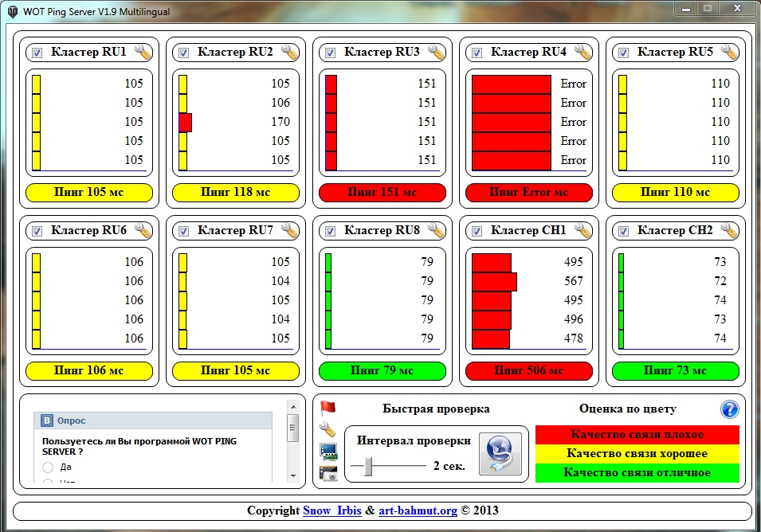
Task: Click the Быстрая проверка heading
Action: pyautogui.click(x=436, y=409)
